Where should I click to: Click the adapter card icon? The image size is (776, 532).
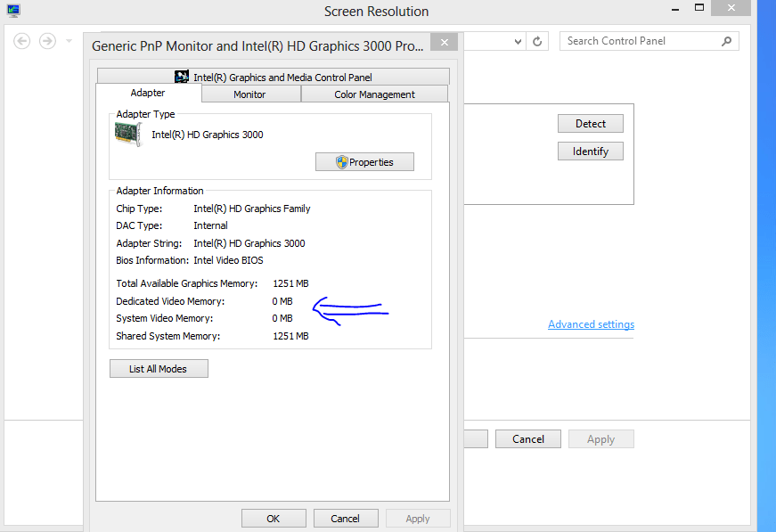coord(128,134)
